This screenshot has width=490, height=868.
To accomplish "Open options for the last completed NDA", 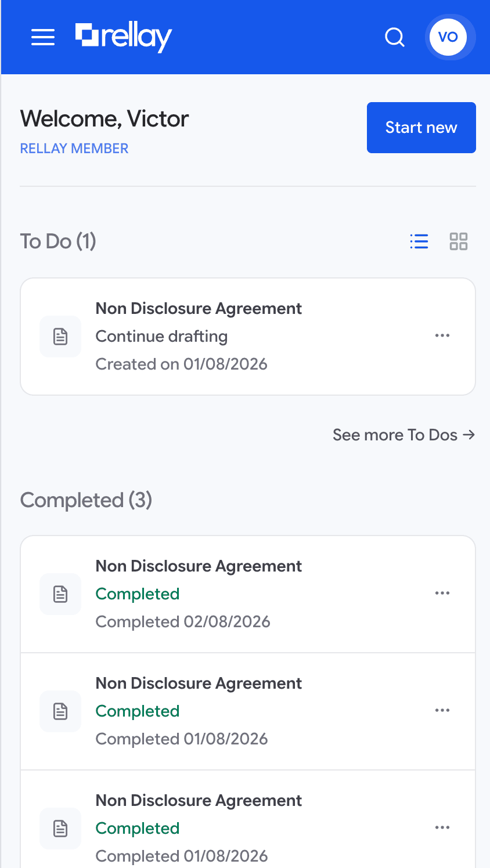I will 442,828.
